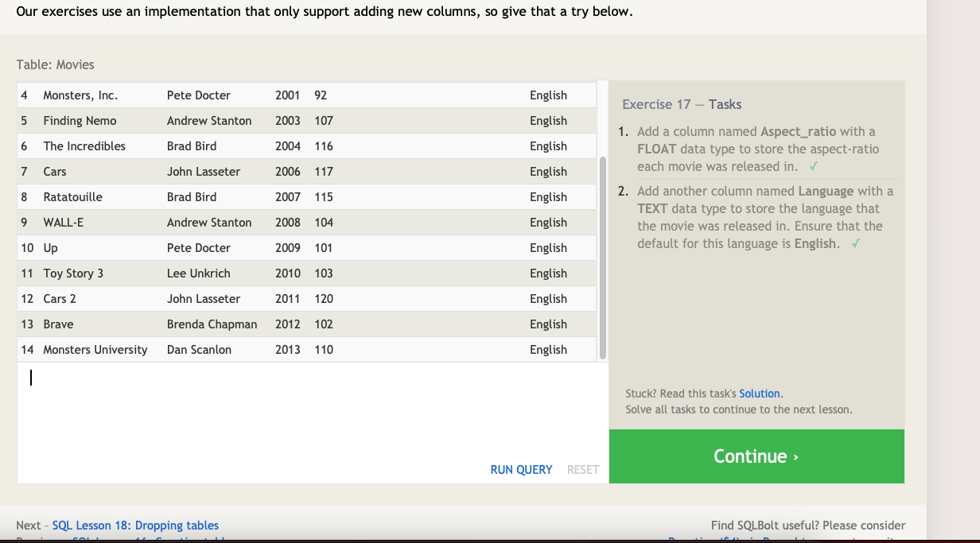Reset the query editor

click(583, 470)
